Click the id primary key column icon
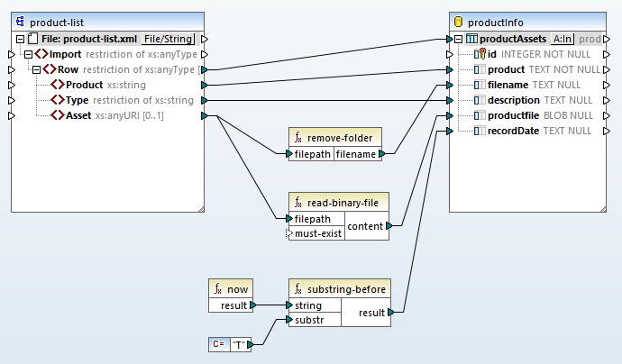This screenshot has width=622, height=364. click(x=480, y=54)
